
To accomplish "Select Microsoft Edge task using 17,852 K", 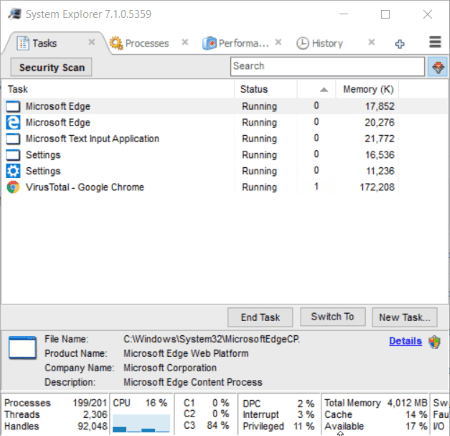I will [x=225, y=106].
